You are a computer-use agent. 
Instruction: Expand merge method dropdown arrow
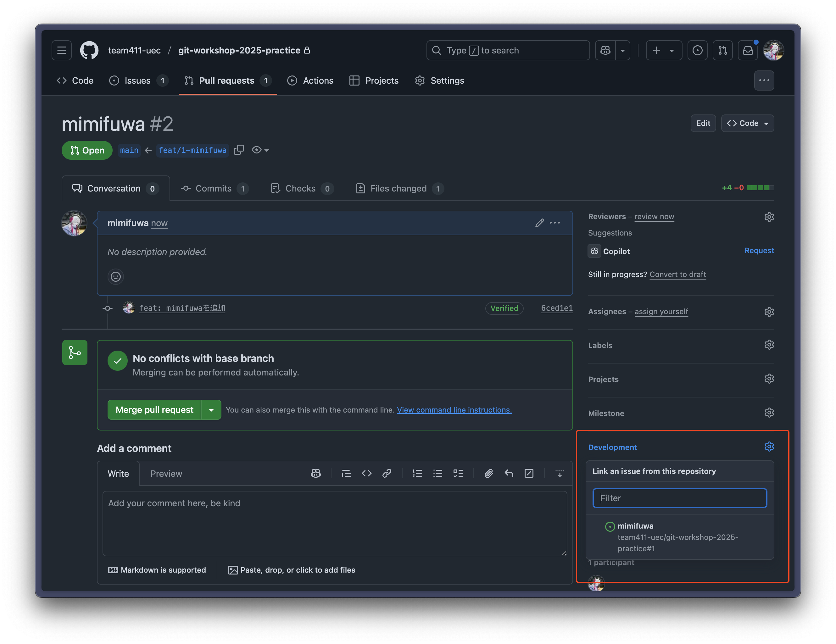click(x=211, y=410)
